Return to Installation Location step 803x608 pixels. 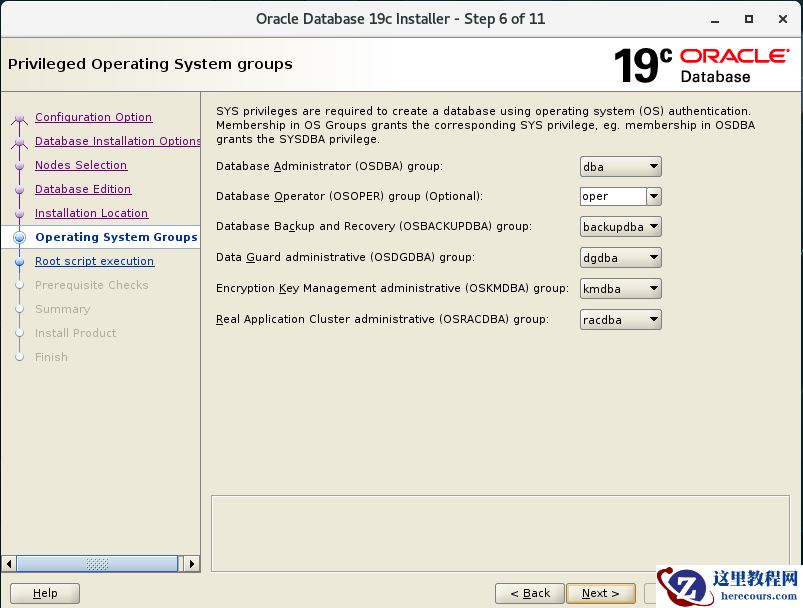[91, 213]
